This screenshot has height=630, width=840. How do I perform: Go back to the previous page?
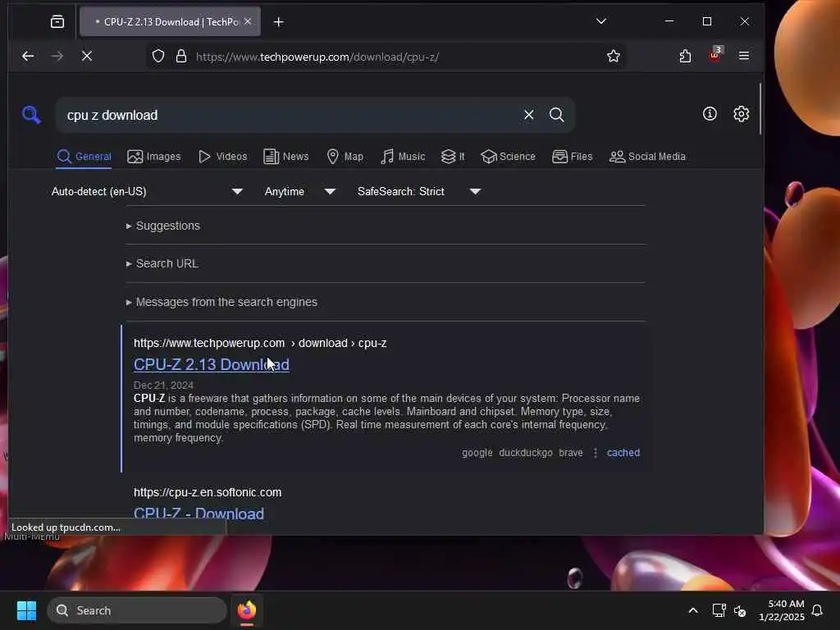28,57
